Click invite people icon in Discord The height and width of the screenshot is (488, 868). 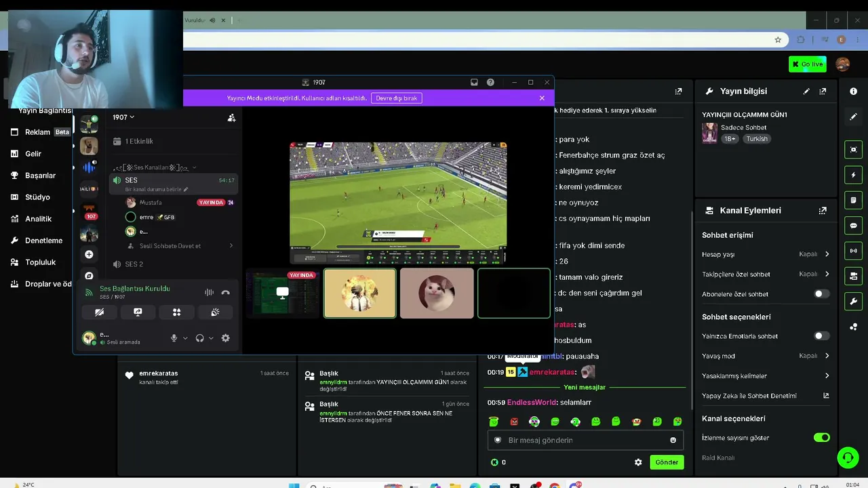231,117
